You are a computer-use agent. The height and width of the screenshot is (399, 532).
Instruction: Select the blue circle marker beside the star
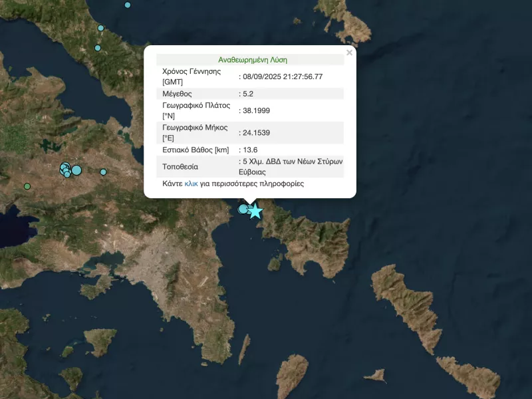coord(243,209)
